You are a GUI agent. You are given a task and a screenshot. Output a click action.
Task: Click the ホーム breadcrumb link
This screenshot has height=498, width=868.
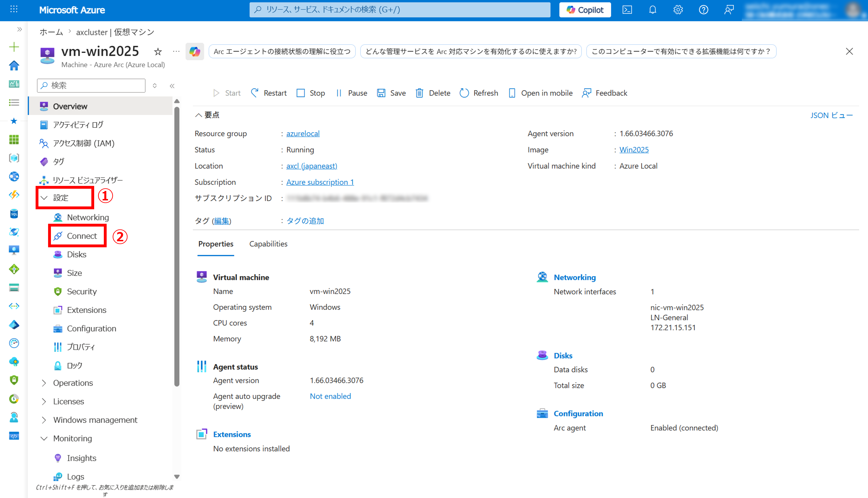click(51, 32)
